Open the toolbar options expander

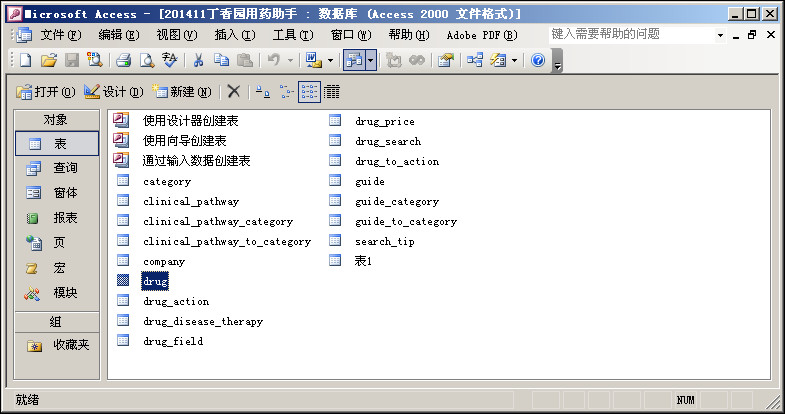pyautogui.click(x=557, y=61)
